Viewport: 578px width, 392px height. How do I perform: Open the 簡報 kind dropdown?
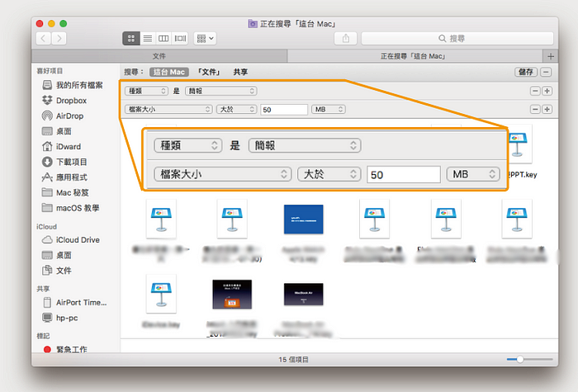(221, 91)
